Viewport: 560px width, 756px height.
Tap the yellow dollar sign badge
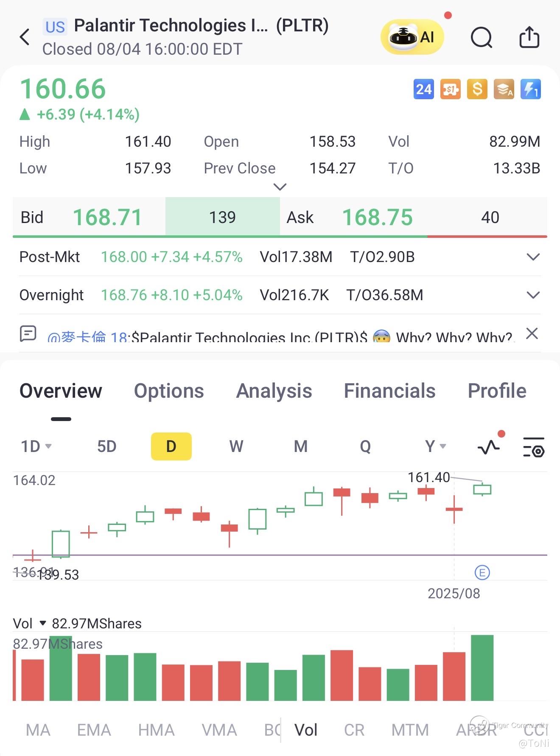477,89
